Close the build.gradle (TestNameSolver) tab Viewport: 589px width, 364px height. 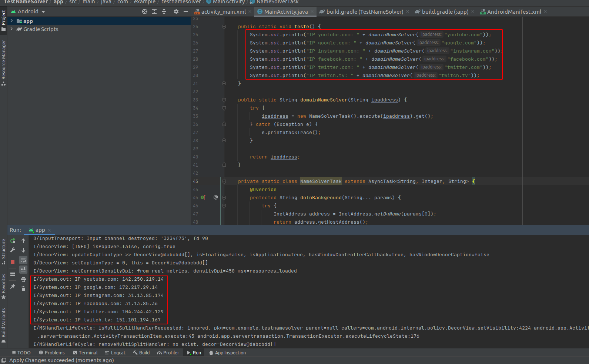pyautogui.click(x=408, y=12)
